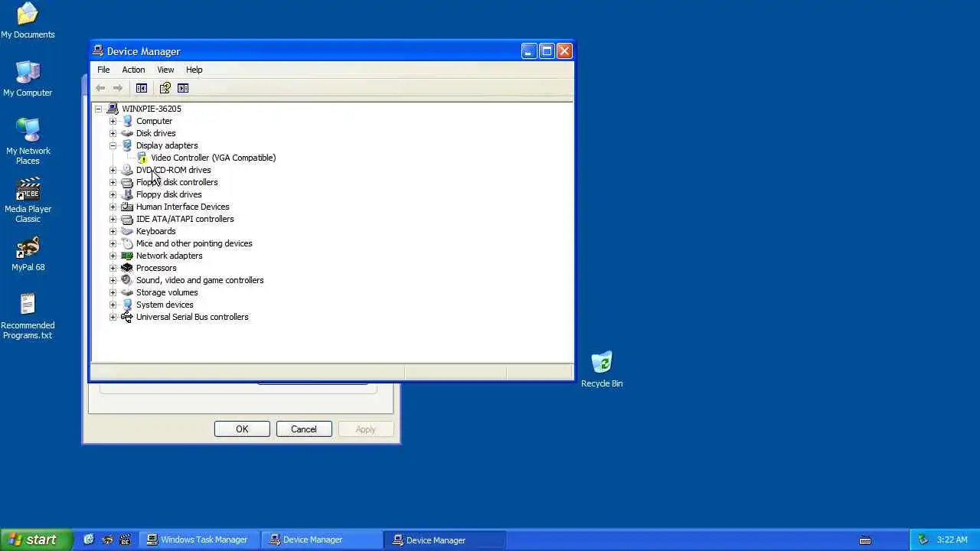Collapse the Display adapters node
Image resolution: width=980 pixels, height=551 pixels.
click(x=113, y=145)
